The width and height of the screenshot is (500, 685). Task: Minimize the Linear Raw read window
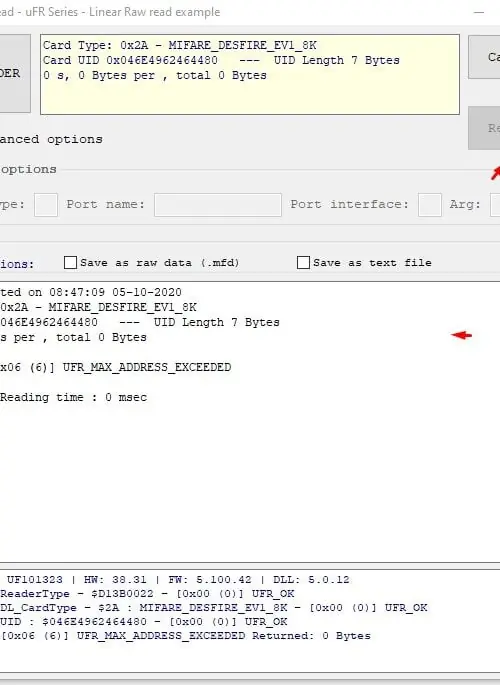point(479,12)
